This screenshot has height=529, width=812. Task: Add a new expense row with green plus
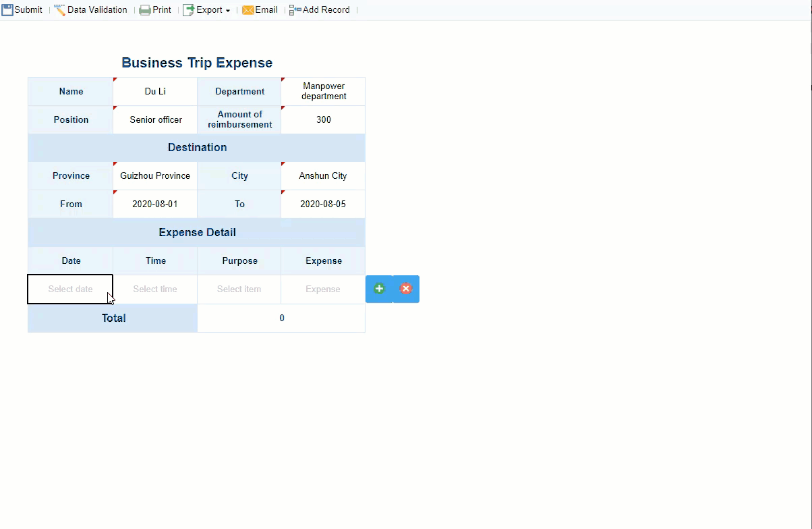click(x=379, y=289)
